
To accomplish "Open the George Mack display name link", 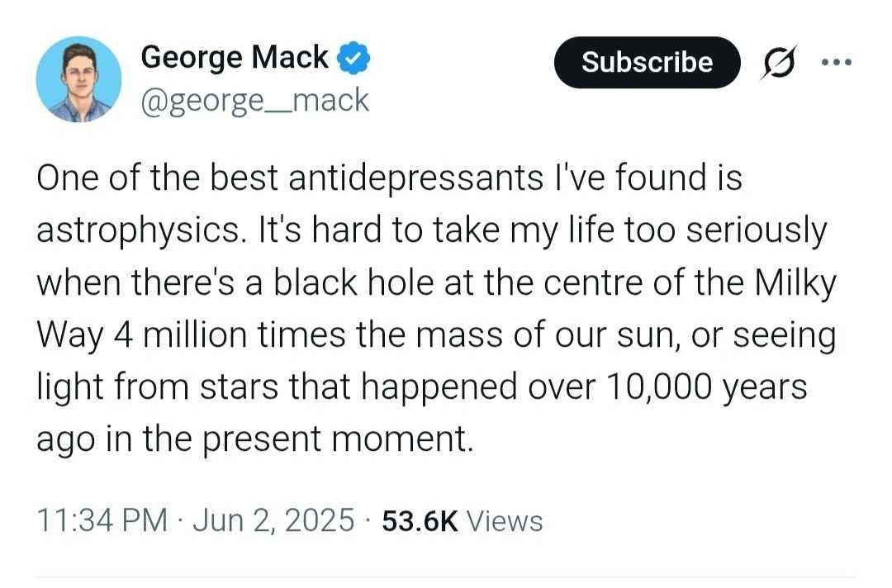I will (x=235, y=58).
